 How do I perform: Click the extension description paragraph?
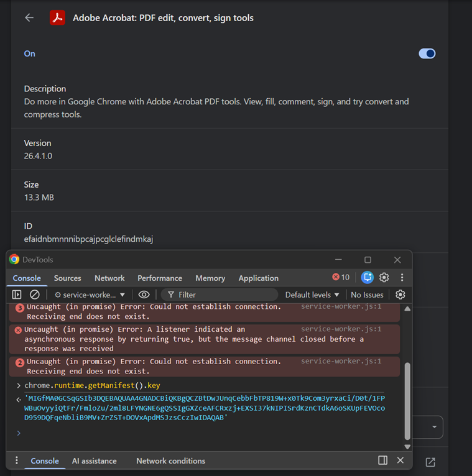click(x=216, y=108)
